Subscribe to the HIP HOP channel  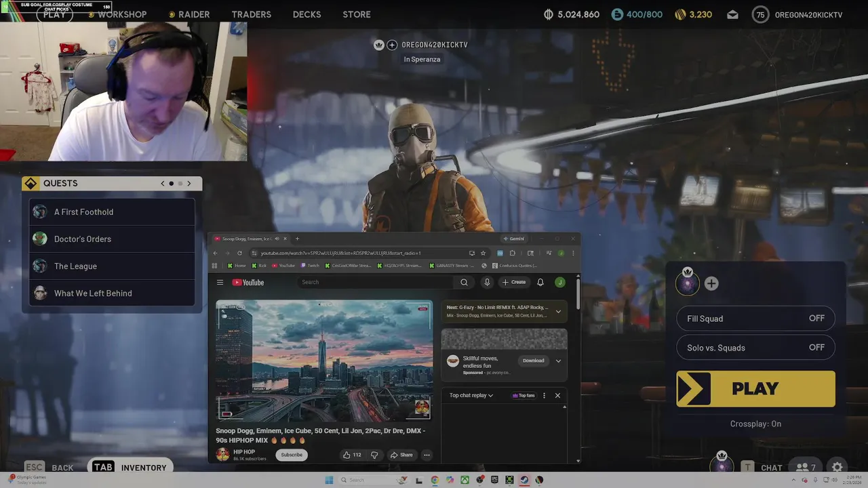coord(292,455)
